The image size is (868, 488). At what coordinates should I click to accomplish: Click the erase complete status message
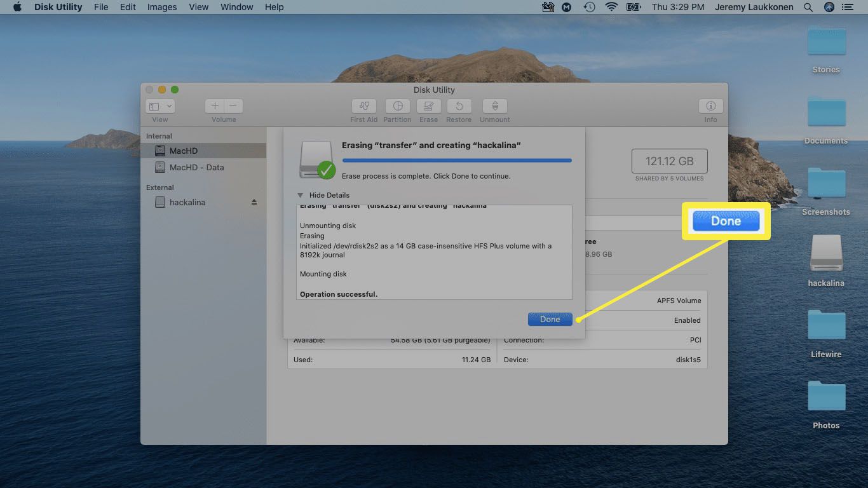click(426, 176)
